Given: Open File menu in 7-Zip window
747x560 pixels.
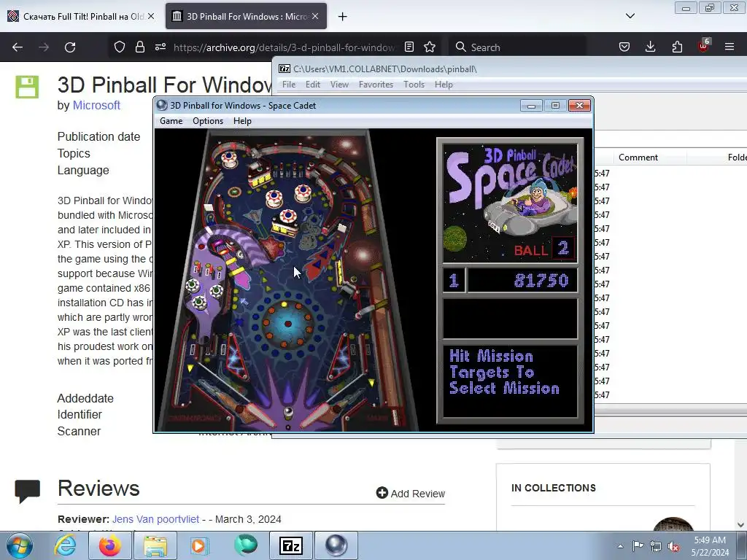Looking at the screenshot, I should pos(289,85).
